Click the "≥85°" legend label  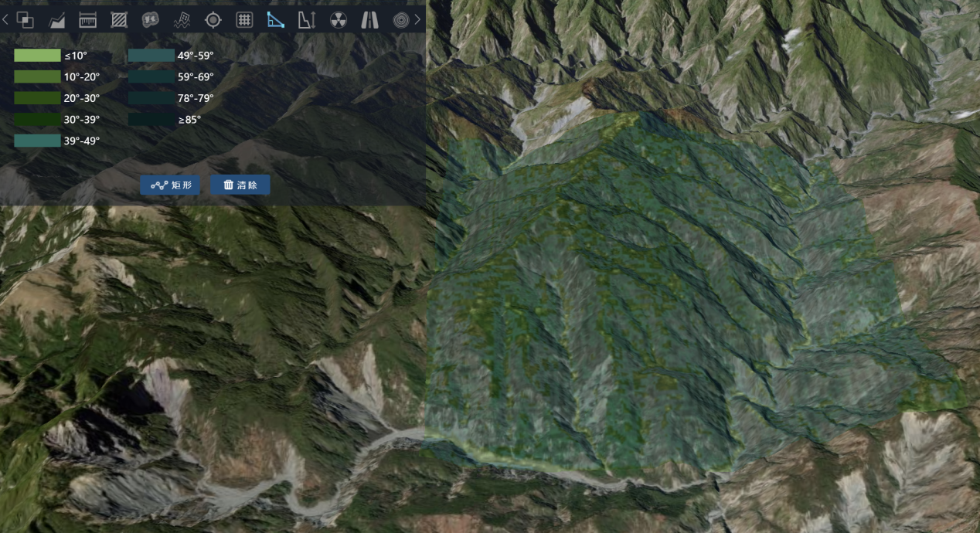tap(189, 120)
